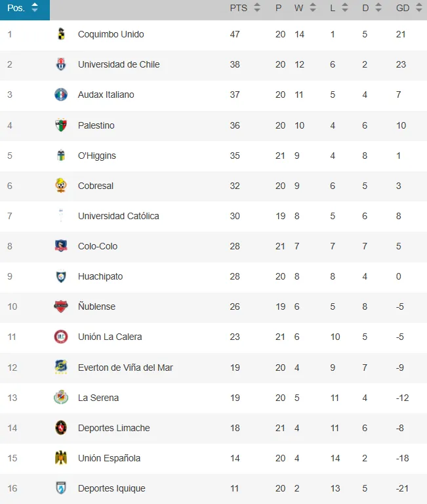Click the Unión Española team badge
The image size is (427, 504).
pos(61,458)
